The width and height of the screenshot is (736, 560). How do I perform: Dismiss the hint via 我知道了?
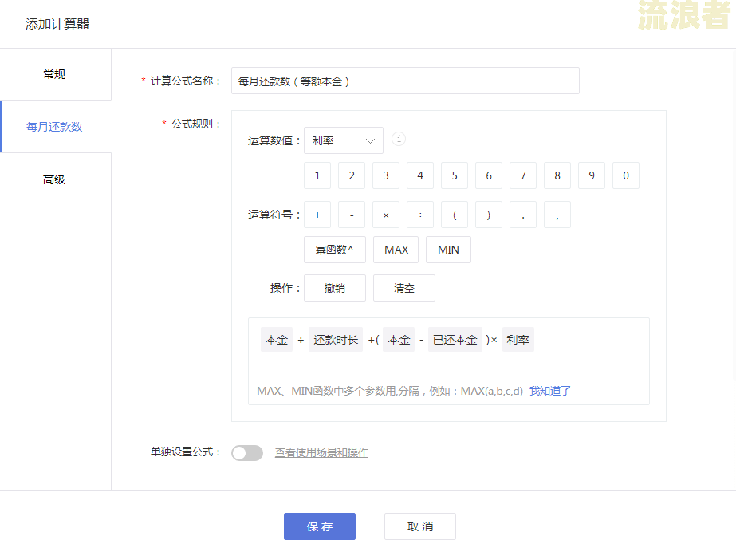click(x=549, y=391)
